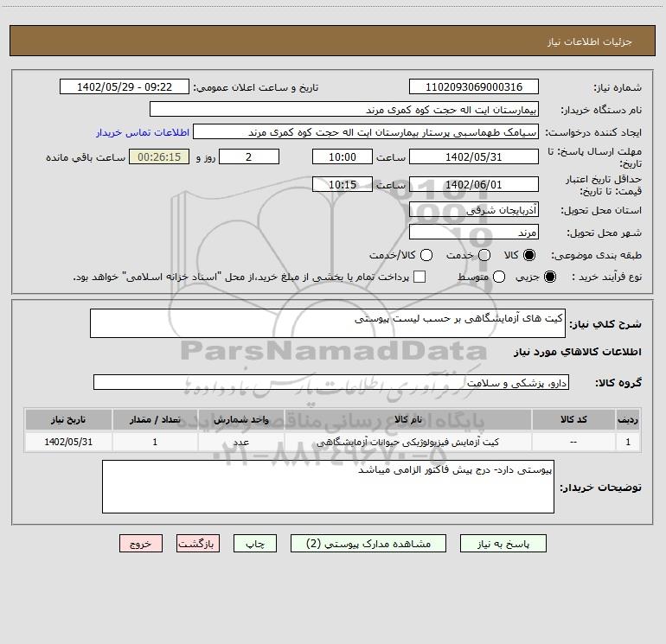This screenshot has width=666, height=644.
Task: Click the goods group field دارو، پزشکی و سلامت
Action: pos(331,382)
